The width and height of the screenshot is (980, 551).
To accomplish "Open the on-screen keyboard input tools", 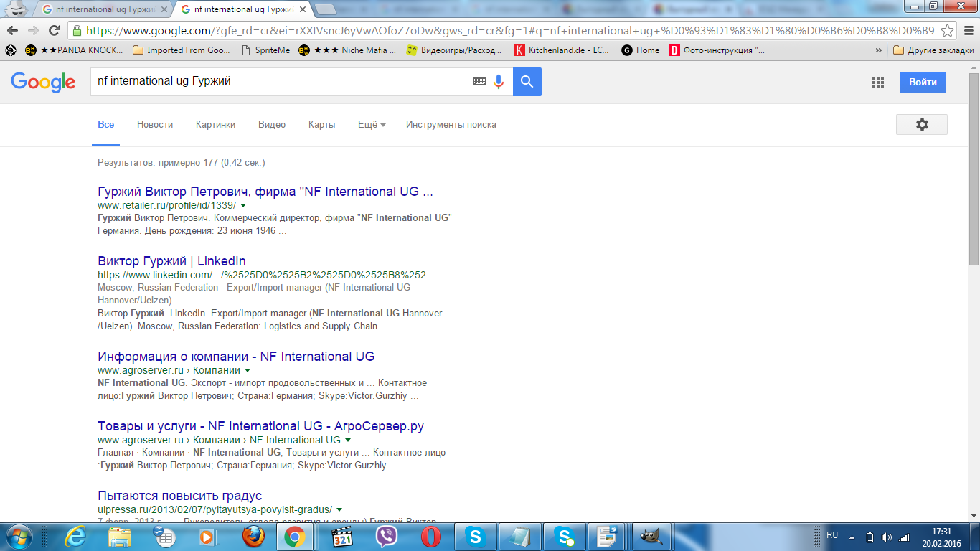I will (479, 82).
